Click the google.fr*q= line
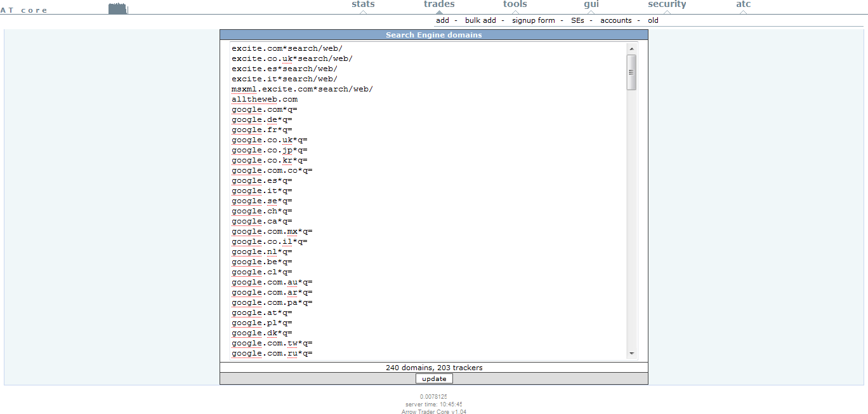The width and height of the screenshot is (868, 414). (262, 130)
